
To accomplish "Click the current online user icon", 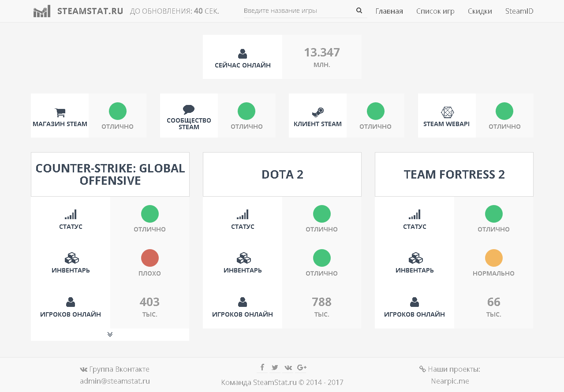I will pyautogui.click(x=243, y=54).
